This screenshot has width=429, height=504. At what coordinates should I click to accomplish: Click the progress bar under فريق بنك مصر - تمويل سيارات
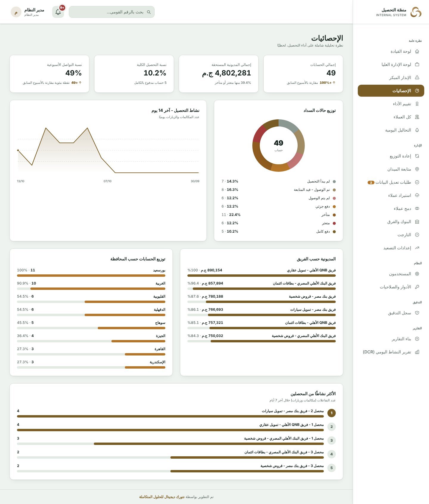click(x=262, y=315)
